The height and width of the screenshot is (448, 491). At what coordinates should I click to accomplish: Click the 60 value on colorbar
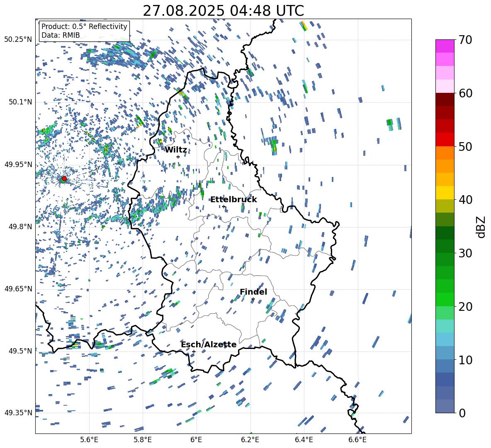click(x=465, y=93)
